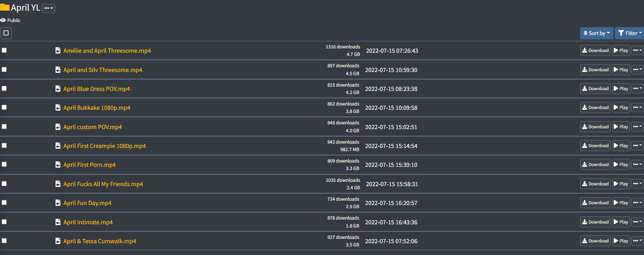Expand the Filter dropdown

tap(630, 33)
